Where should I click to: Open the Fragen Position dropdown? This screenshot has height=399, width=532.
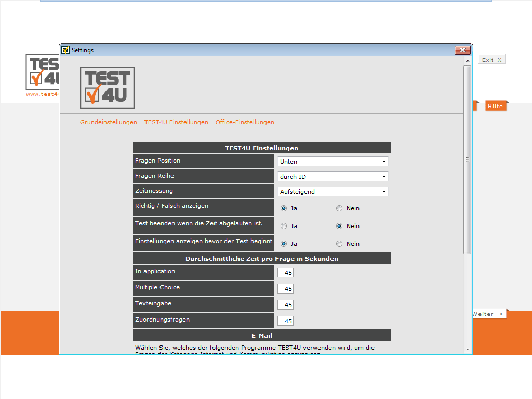click(x=333, y=162)
